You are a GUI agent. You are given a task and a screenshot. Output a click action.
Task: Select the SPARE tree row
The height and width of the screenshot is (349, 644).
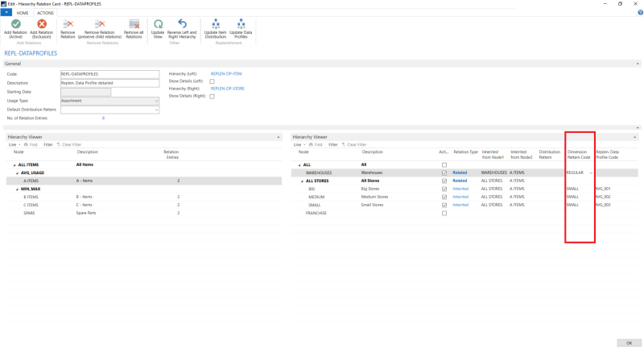coord(144,213)
